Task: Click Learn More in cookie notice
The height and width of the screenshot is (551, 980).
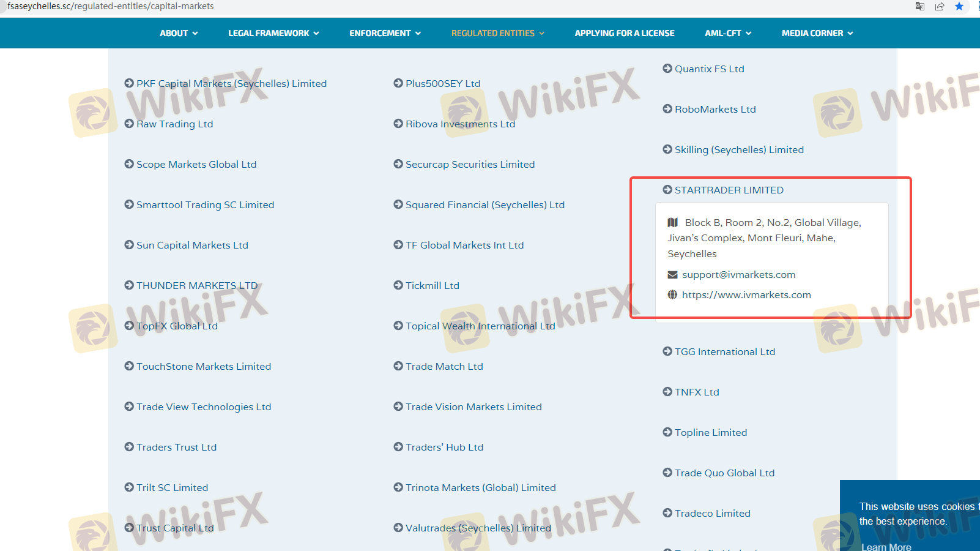Action: tap(886, 547)
